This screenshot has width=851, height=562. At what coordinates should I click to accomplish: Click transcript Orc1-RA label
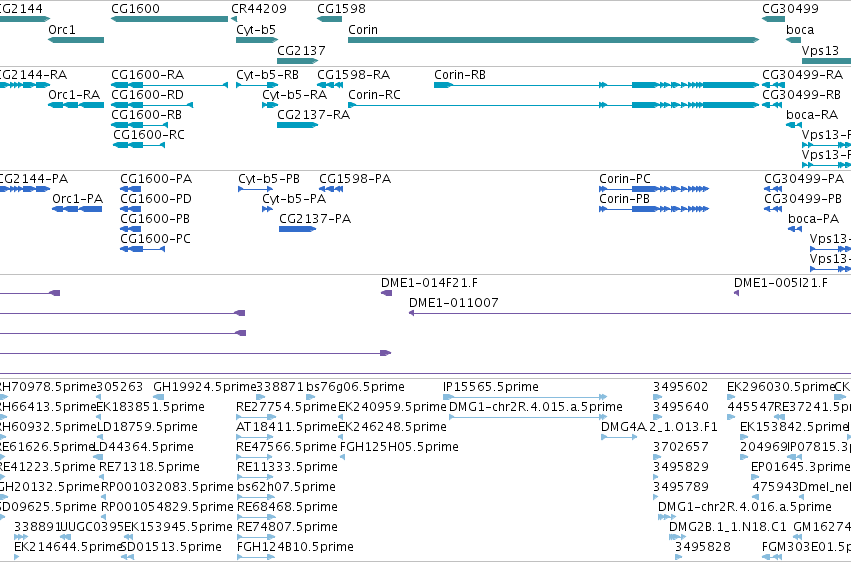[x=74, y=95]
